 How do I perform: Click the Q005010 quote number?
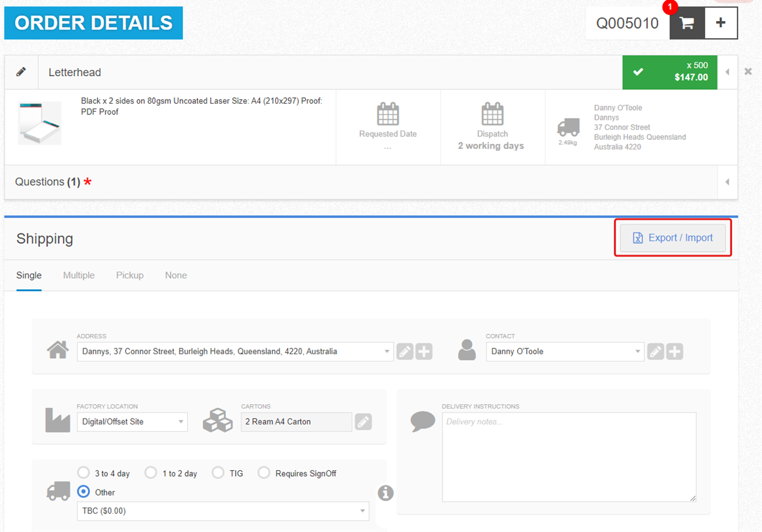click(627, 23)
